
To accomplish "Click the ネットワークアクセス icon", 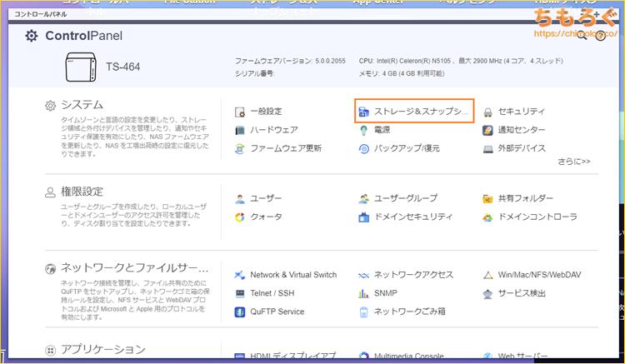I will [363, 275].
